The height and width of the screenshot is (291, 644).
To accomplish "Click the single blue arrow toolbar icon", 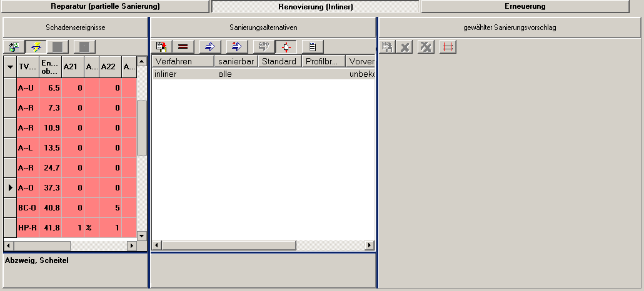I will coord(209,47).
